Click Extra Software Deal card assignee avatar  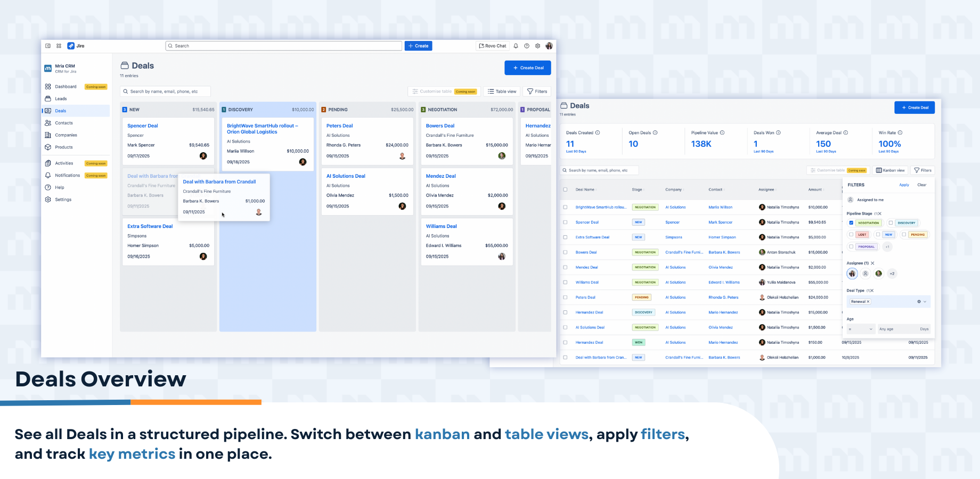pos(203,257)
